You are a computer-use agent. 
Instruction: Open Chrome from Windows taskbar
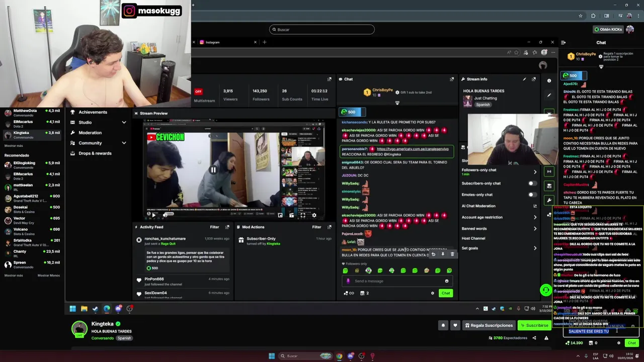tap(339, 356)
